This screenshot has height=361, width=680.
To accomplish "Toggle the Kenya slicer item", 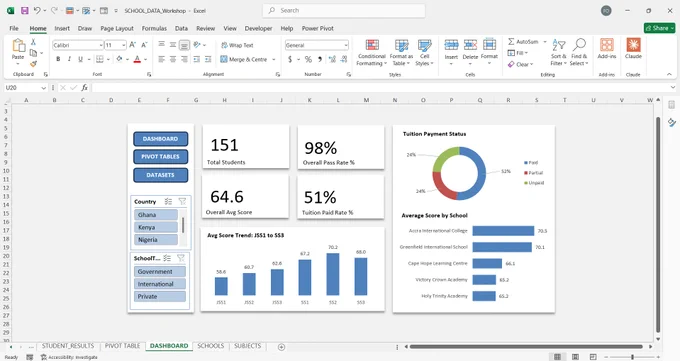I will (x=156, y=227).
